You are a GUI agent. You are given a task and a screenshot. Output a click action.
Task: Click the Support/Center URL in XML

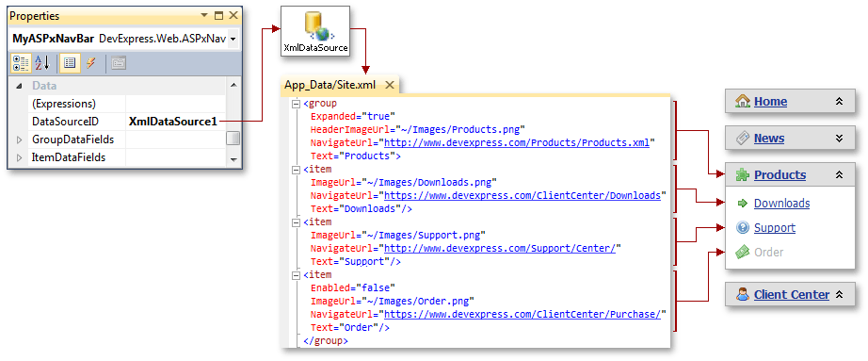pos(500,248)
